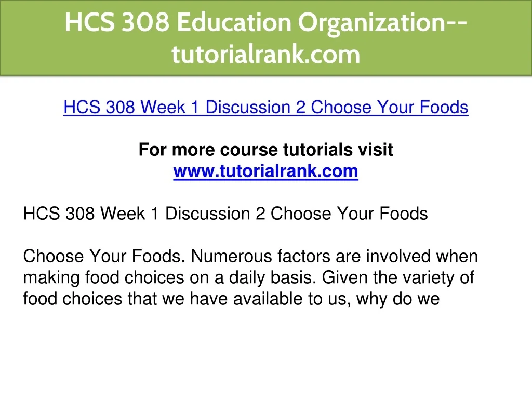532x399 pixels.
Task: Visit the www.tutorialrank.com link
Action: click(x=265, y=171)
